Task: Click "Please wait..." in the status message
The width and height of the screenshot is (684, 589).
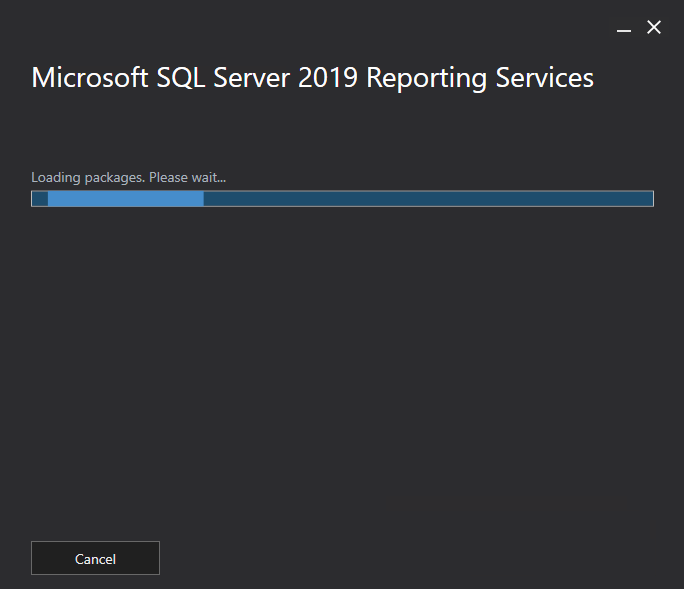Action: pos(189,178)
